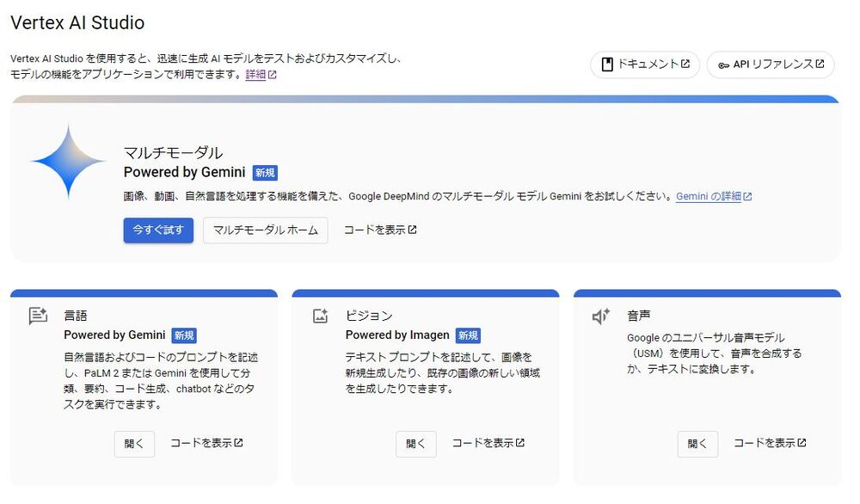Click the image icon on the ビジョン card
Screen dimensions: 860x504
tap(320, 317)
